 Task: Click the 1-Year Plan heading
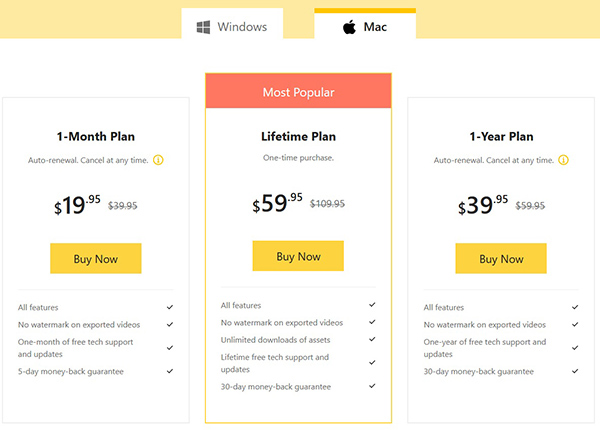coord(501,137)
